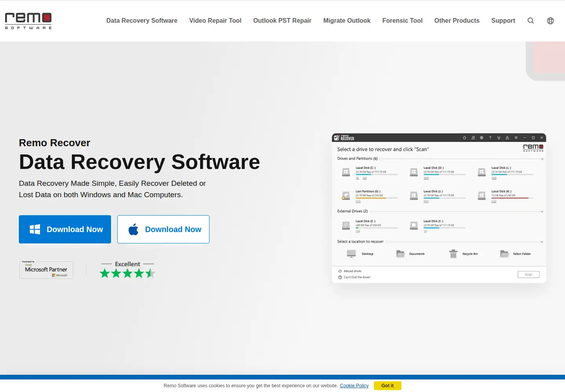Click the globe language selector icon

tap(550, 21)
